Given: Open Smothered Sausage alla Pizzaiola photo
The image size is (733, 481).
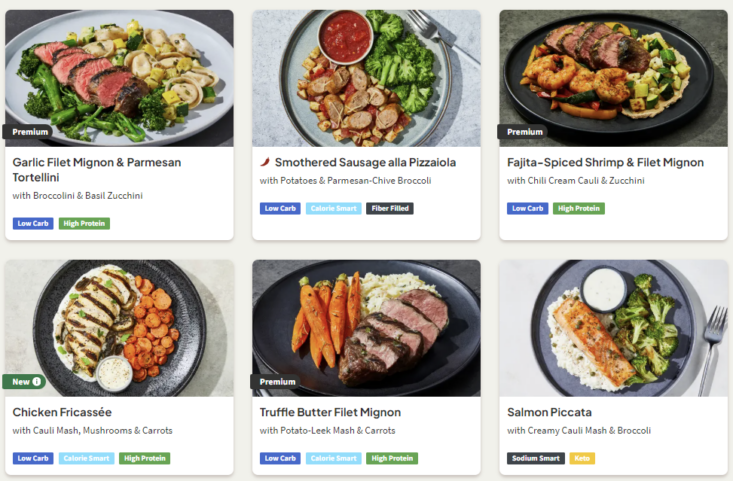Looking at the screenshot, I should click(x=366, y=78).
